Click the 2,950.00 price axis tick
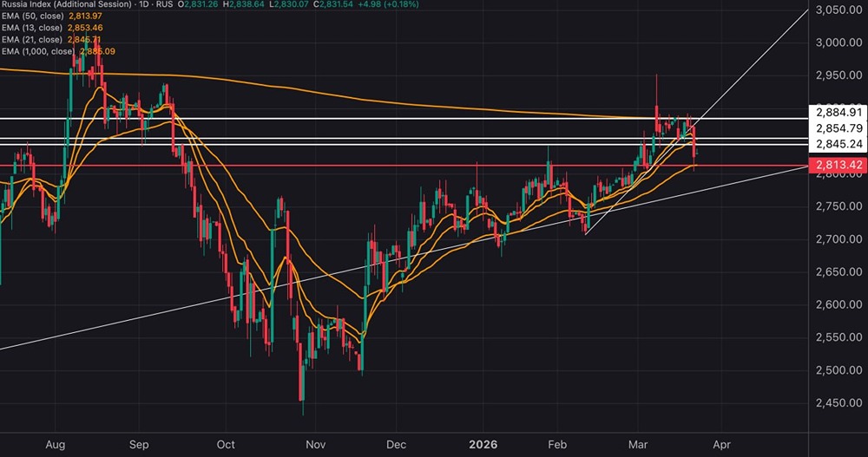This screenshot has height=457, width=868. pyautogui.click(x=839, y=75)
